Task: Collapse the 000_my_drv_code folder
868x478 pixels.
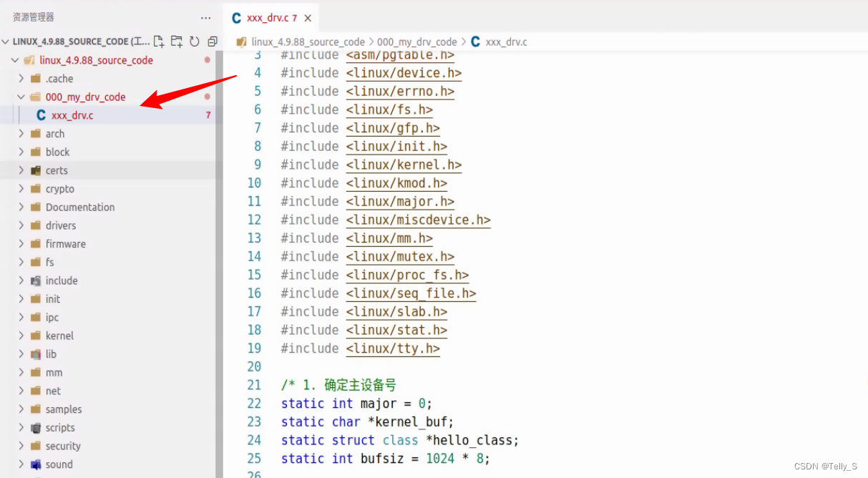Action: 22,97
